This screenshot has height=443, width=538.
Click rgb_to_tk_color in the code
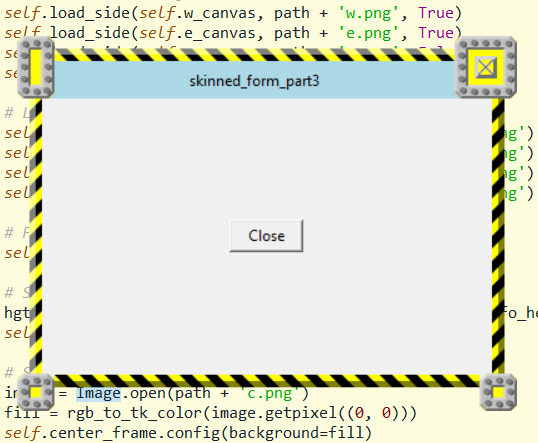coord(135,413)
